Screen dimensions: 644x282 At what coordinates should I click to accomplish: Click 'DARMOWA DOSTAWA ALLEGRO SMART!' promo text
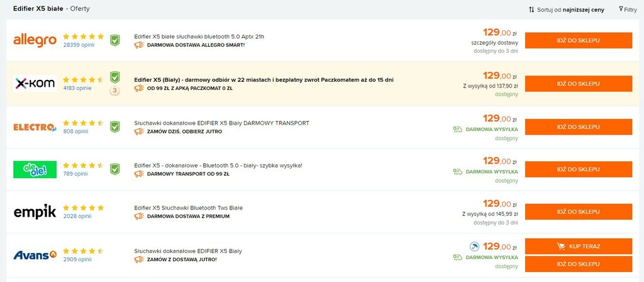click(x=196, y=45)
